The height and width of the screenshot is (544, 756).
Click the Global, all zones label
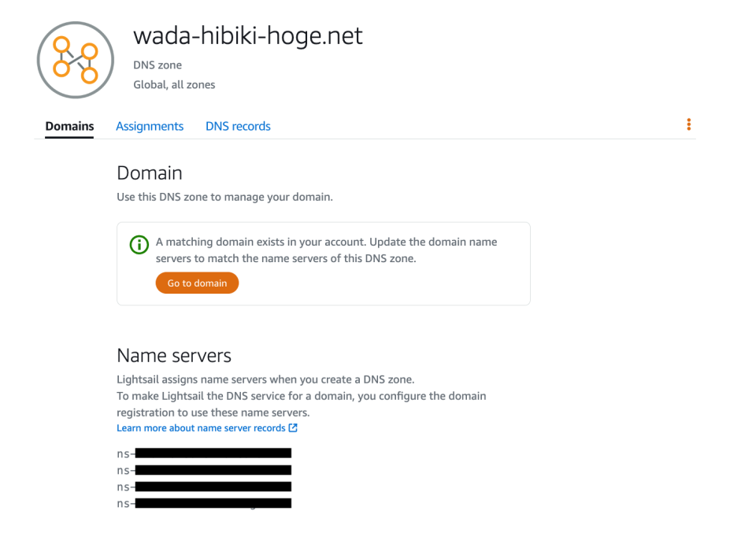(174, 84)
